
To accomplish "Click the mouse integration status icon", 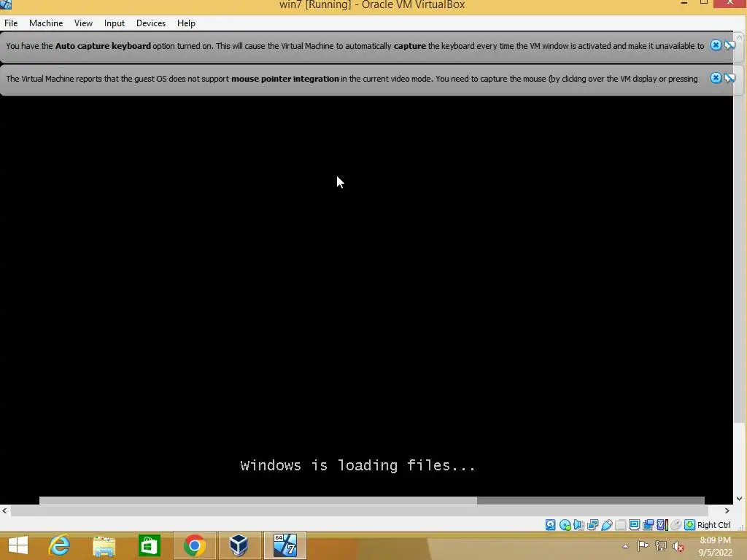I will [x=676, y=525].
